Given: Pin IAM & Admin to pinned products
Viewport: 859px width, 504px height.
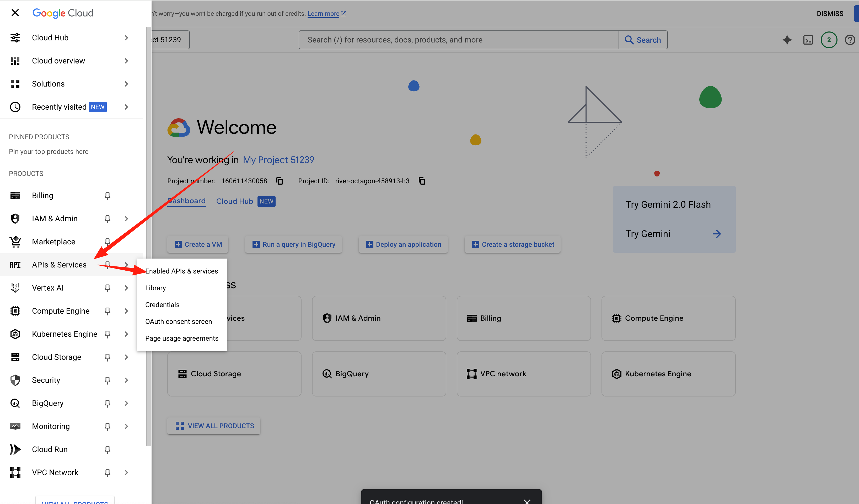Looking at the screenshot, I should (108, 219).
